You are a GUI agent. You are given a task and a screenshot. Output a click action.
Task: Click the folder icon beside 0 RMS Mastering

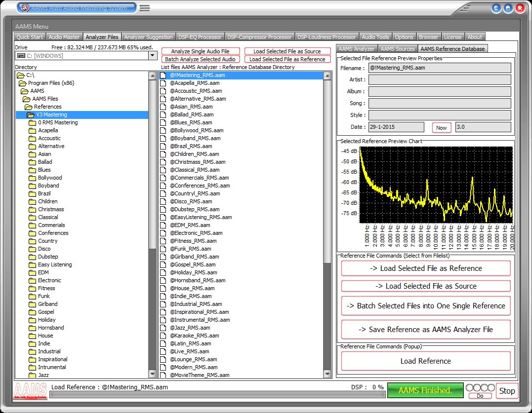[x=32, y=123]
